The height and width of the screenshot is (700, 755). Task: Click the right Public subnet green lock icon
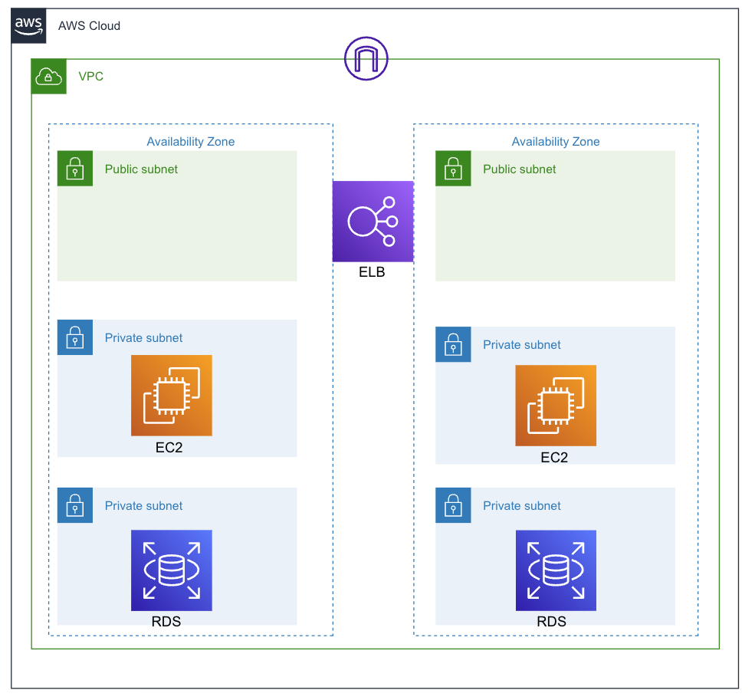click(x=453, y=169)
